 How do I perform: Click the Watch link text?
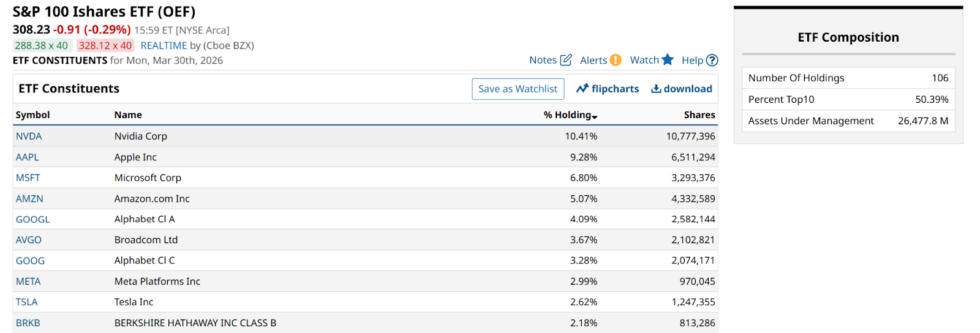click(x=644, y=60)
